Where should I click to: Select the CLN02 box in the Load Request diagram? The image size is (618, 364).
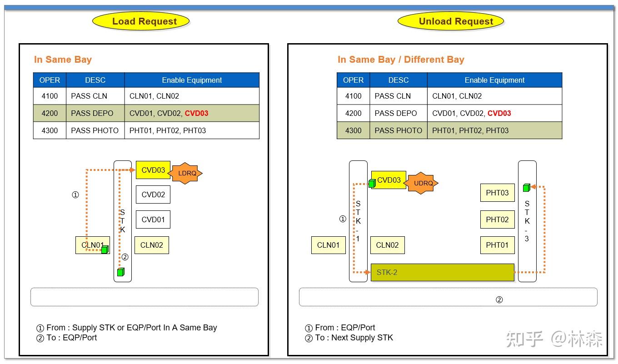click(152, 245)
